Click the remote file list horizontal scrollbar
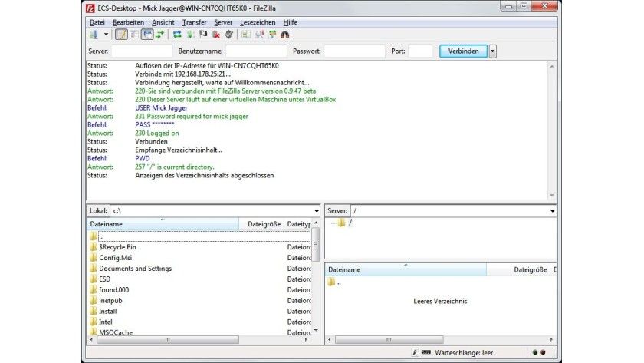Viewport: 644px width, 363px height. click(389, 339)
